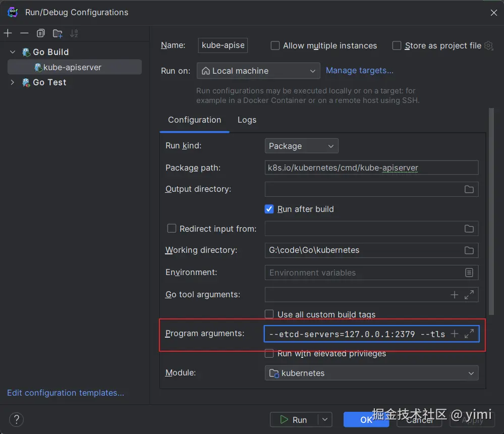Select the Go Test tree item
This screenshot has width=504, height=434.
pos(49,83)
